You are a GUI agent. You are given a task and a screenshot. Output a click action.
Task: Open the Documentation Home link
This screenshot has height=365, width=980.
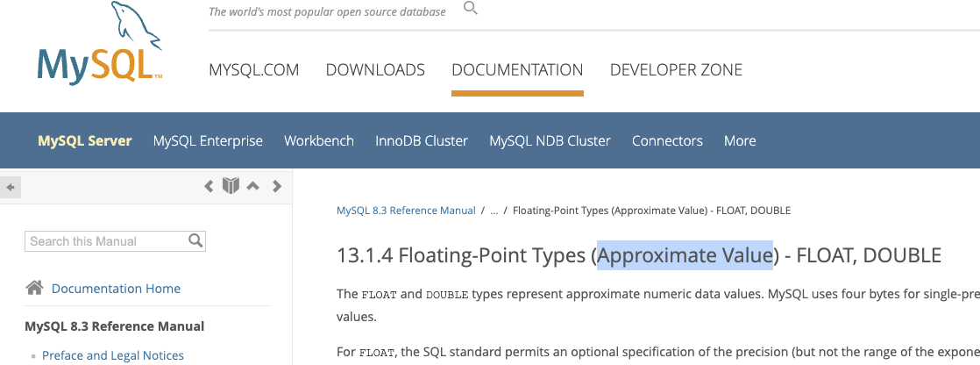116,289
